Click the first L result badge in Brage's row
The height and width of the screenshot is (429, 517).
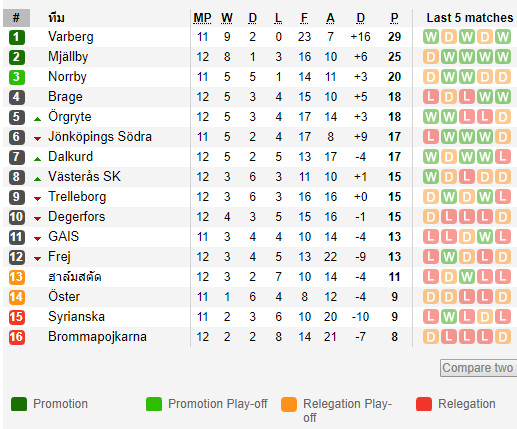click(431, 97)
